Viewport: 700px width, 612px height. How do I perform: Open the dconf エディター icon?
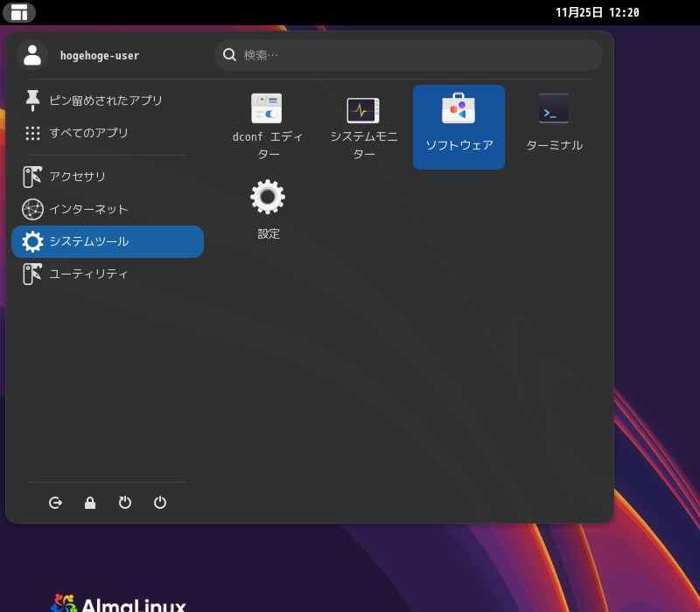pyautogui.click(x=268, y=109)
